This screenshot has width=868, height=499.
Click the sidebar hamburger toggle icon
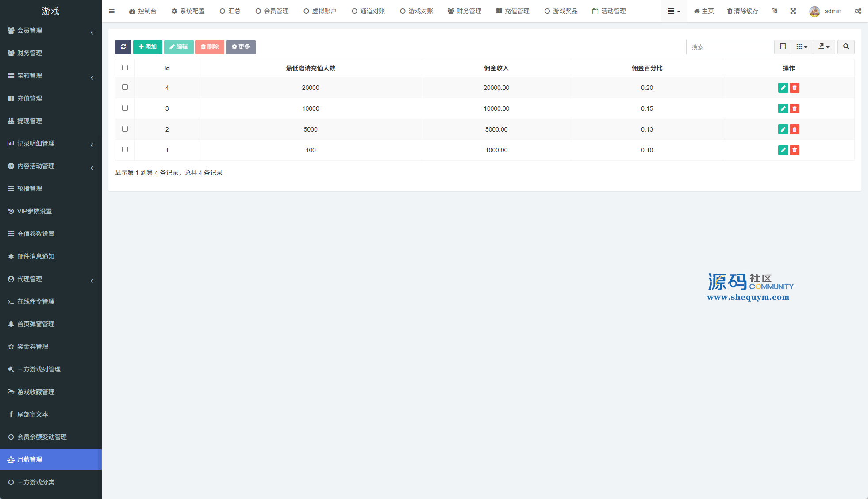pyautogui.click(x=112, y=11)
